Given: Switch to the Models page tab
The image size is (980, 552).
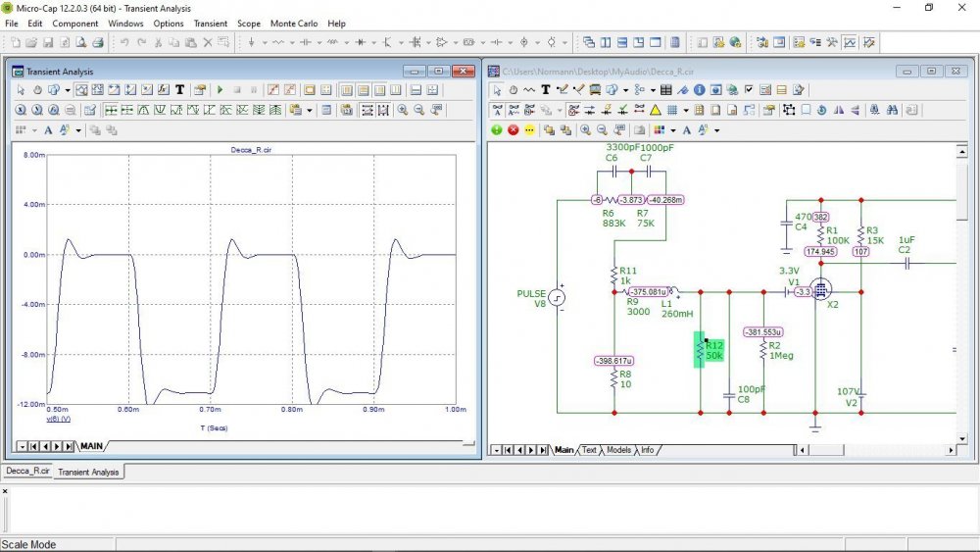Looking at the screenshot, I should point(618,450).
